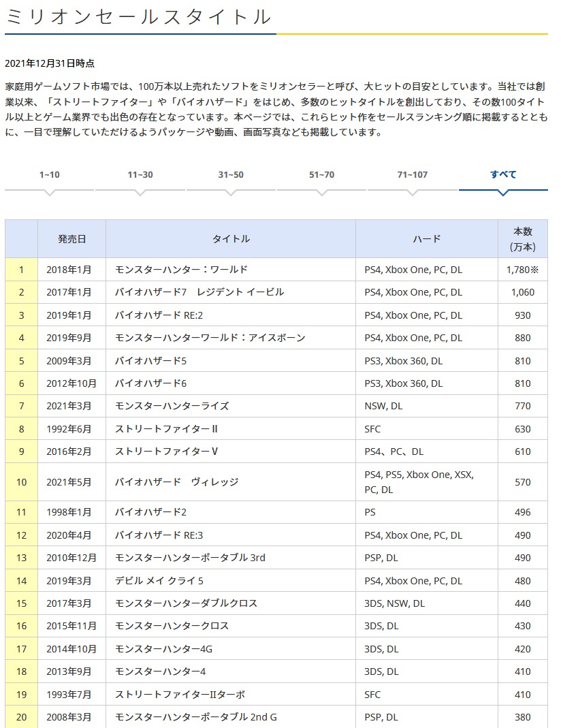Click title バイオハザード7 レジデント イービル
The image size is (561, 728).
pyautogui.click(x=199, y=293)
